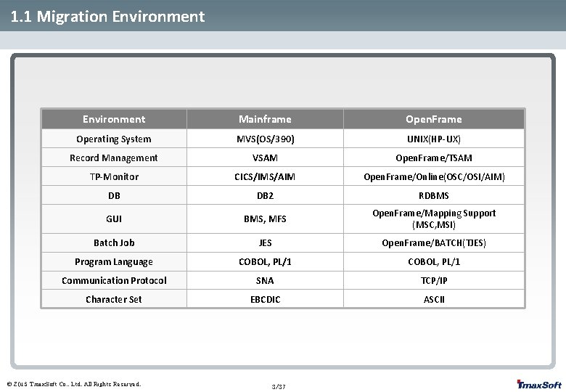Click the 'Mainframe' column header
The width and height of the screenshot is (566, 392).
click(265, 119)
